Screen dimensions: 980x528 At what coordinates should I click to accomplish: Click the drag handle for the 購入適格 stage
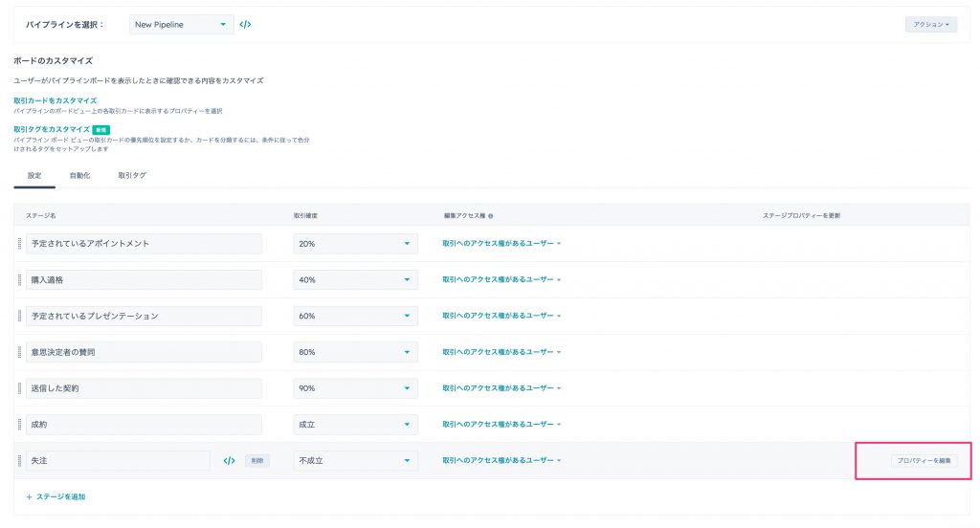point(19,280)
